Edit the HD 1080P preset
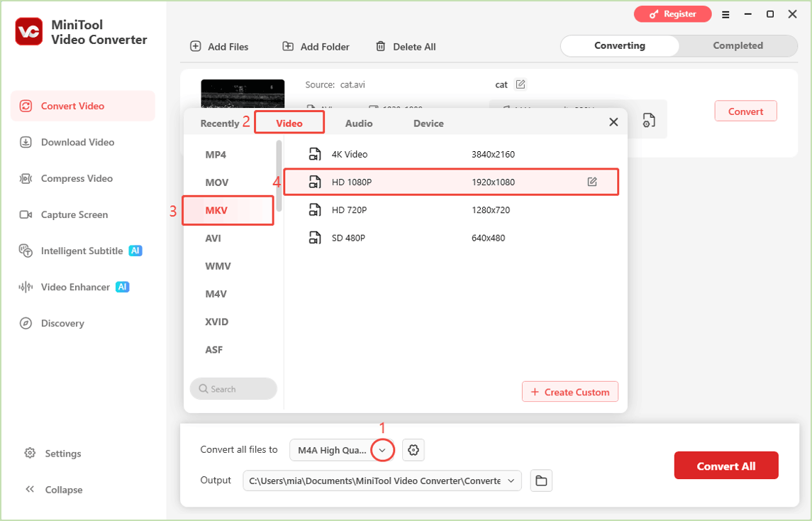This screenshot has width=812, height=521. [592, 182]
